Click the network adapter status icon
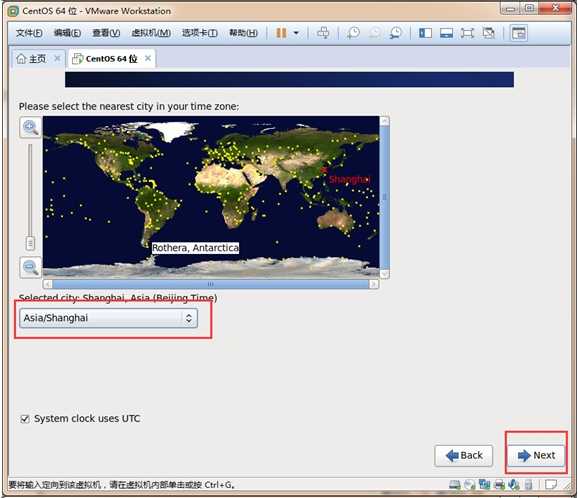 coord(484,484)
